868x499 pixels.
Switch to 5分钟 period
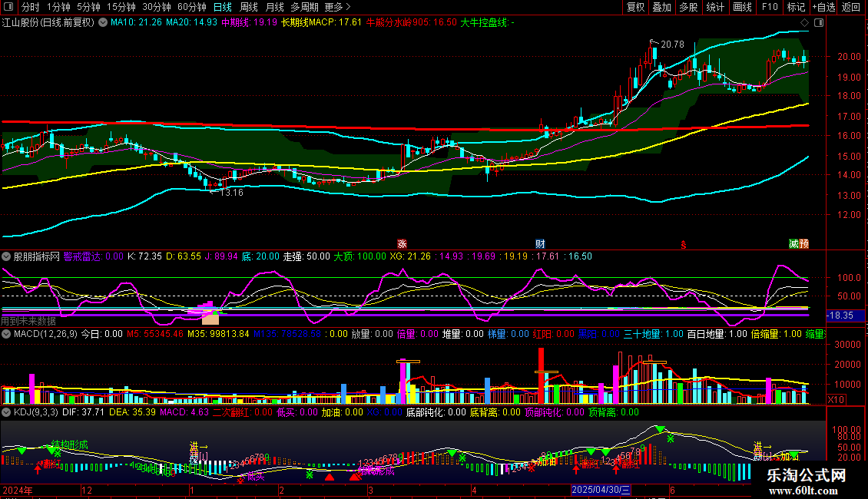click(88, 7)
